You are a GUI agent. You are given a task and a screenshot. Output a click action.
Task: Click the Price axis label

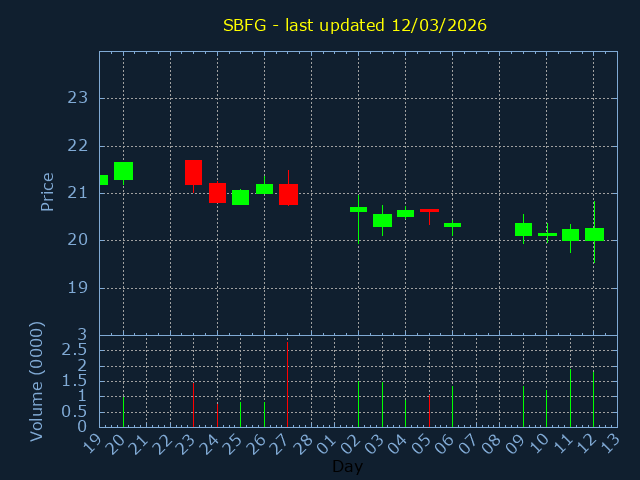click(47, 191)
